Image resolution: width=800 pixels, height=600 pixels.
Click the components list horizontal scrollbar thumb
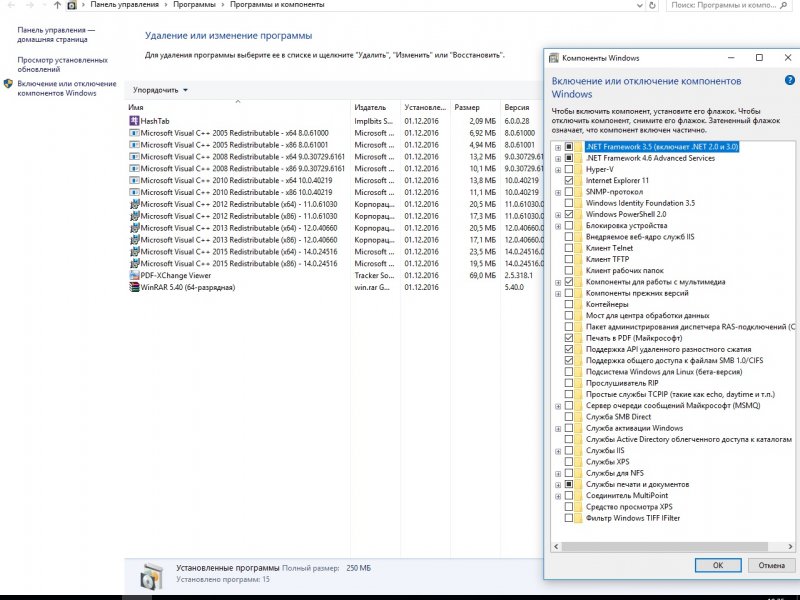point(665,546)
